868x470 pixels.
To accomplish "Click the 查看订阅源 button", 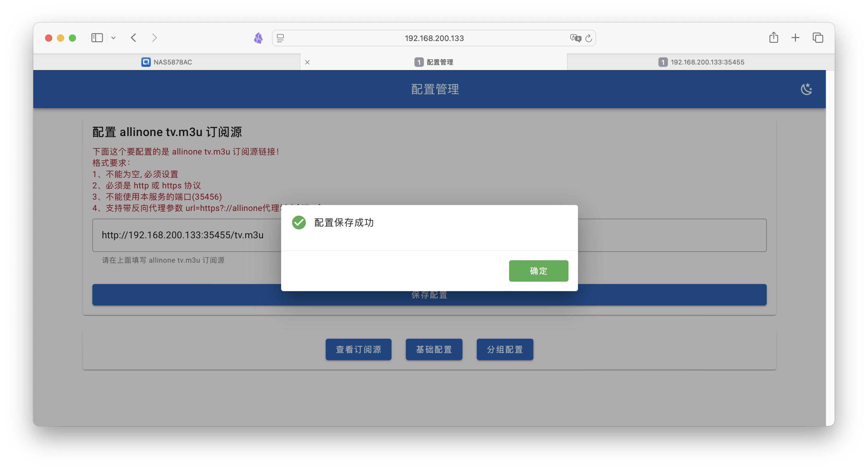I will [358, 349].
